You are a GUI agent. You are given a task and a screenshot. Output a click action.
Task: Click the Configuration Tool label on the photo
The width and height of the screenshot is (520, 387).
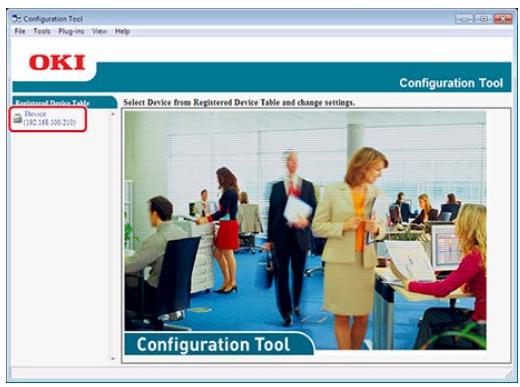(213, 344)
